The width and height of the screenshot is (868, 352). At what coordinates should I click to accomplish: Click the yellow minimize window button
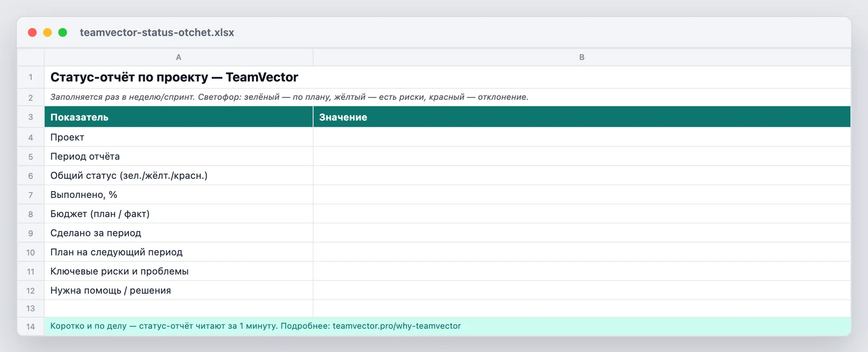(x=48, y=33)
